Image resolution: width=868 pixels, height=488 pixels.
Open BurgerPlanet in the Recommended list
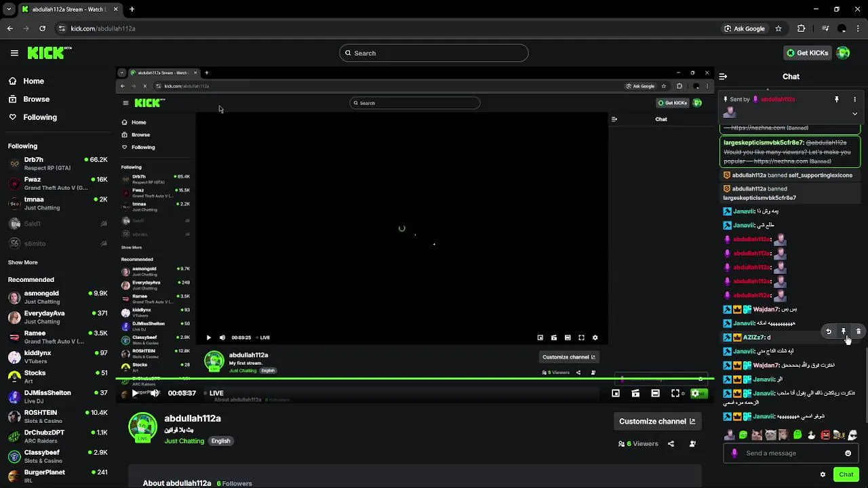(x=58, y=476)
